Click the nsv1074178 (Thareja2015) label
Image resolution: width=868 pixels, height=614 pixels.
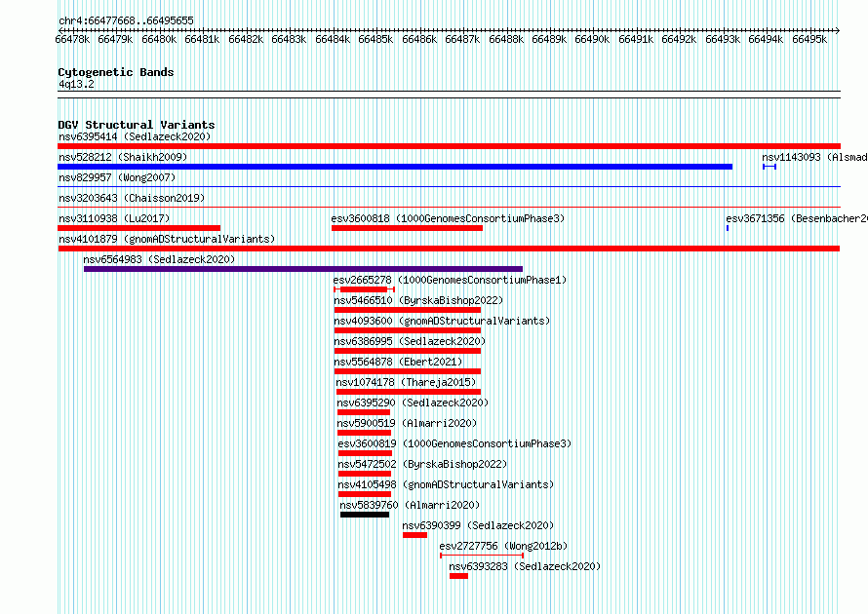click(x=406, y=382)
